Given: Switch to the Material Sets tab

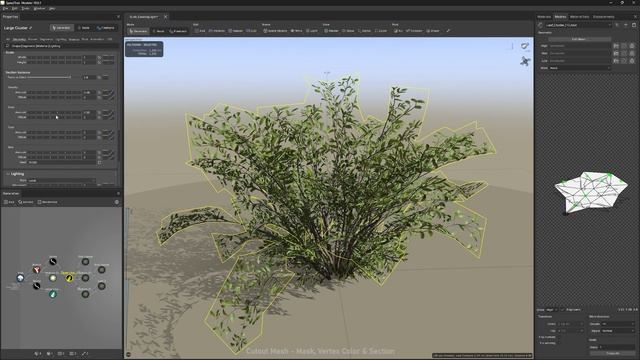Looking at the screenshot, I should pyautogui.click(x=579, y=17).
